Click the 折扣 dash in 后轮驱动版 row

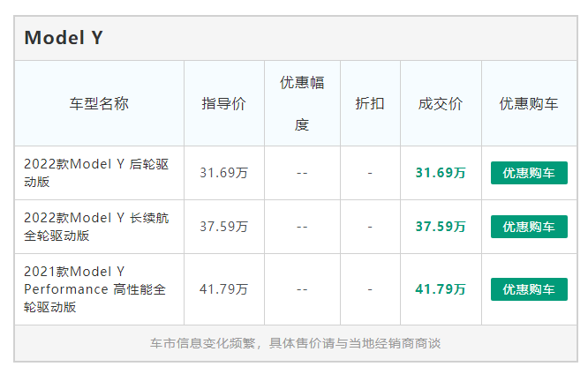pyautogui.click(x=370, y=173)
